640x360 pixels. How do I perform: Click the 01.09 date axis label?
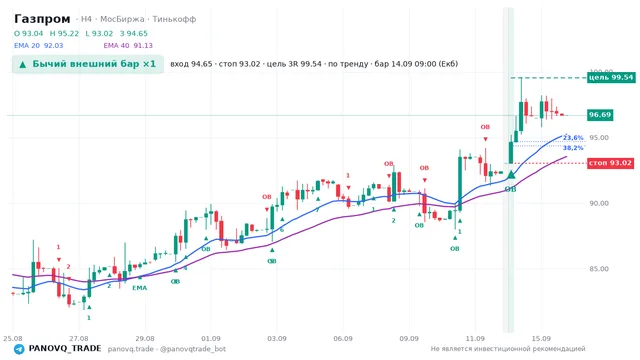tap(211, 339)
